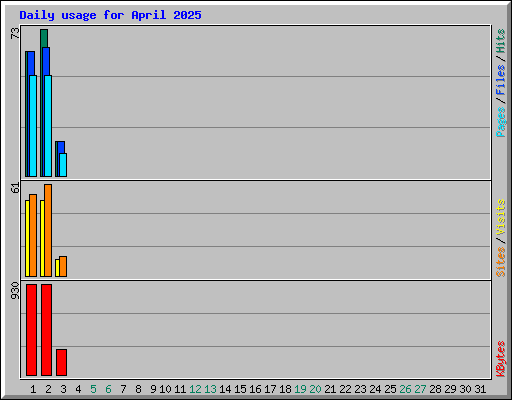Click day 15 on the x-axis
This screenshot has height=400, width=512.
click(x=240, y=389)
